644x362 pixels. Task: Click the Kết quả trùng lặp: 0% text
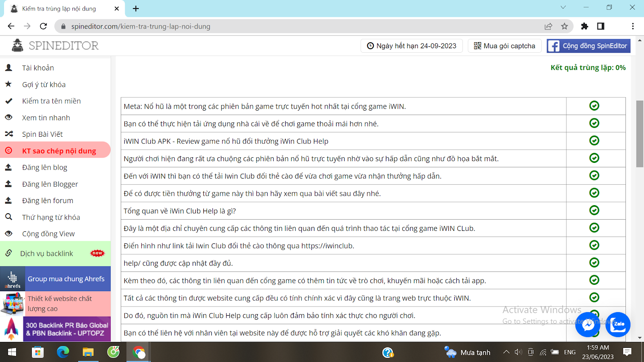[x=588, y=68]
